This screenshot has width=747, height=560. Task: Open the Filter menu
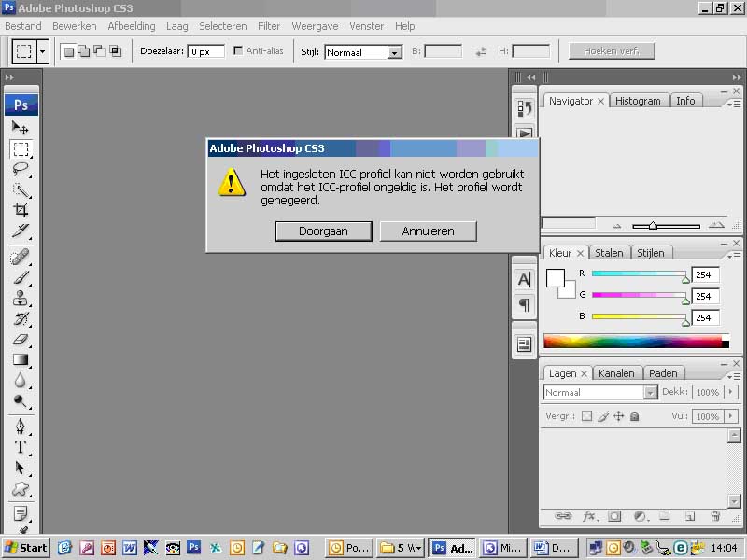pos(269,26)
